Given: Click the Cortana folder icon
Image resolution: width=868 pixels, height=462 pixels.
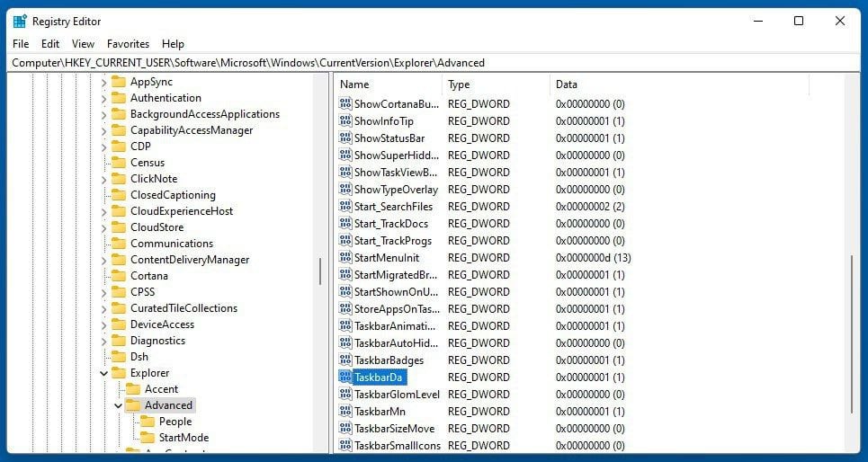Looking at the screenshot, I should [119, 276].
